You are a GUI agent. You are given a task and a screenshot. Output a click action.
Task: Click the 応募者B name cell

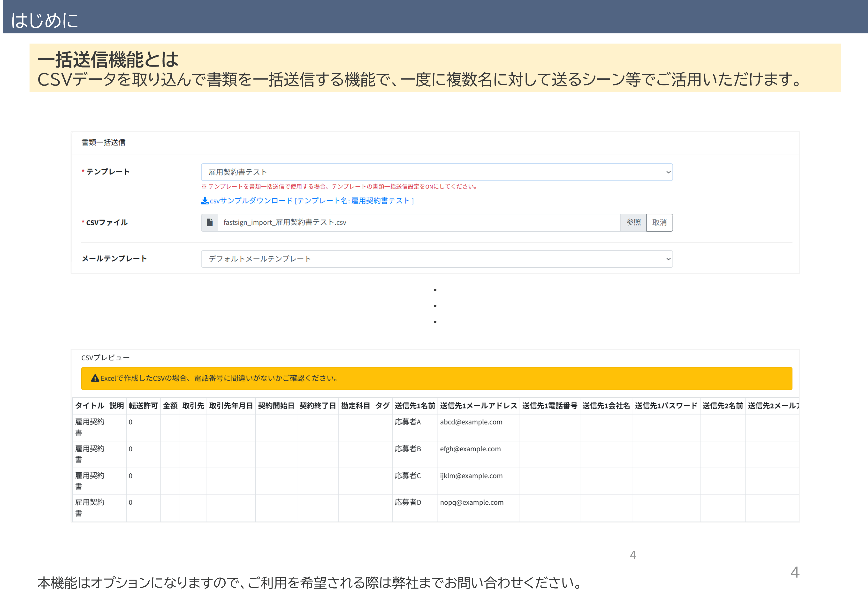click(408, 449)
